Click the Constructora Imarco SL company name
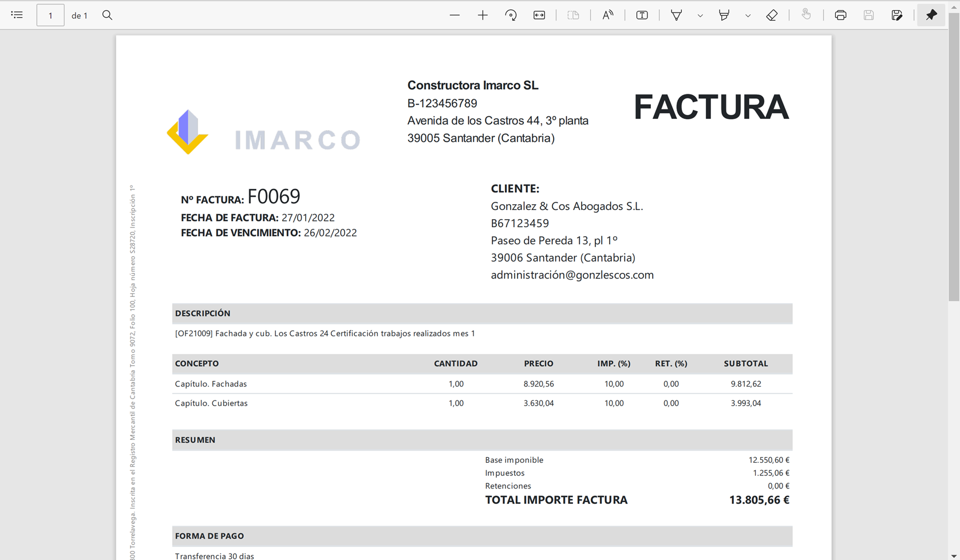 (x=473, y=85)
